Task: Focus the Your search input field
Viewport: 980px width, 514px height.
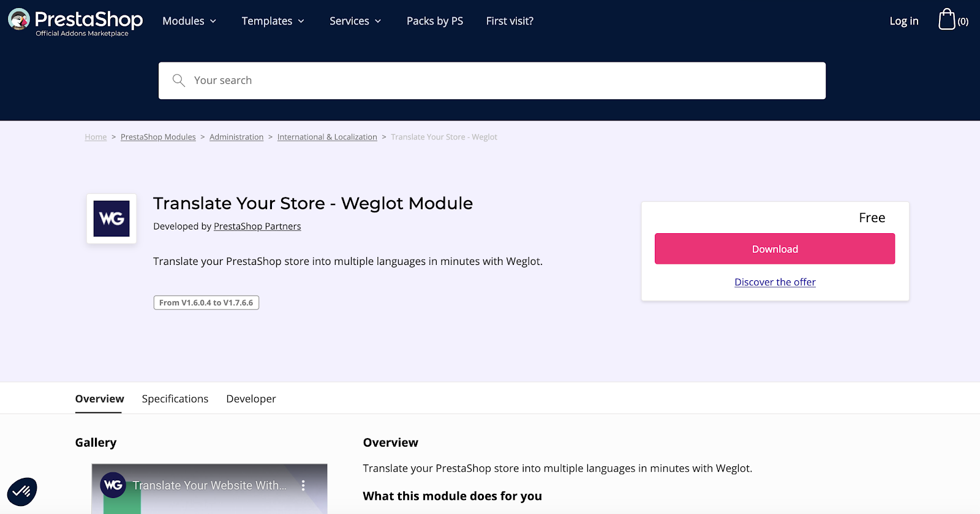Action: click(x=492, y=80)
